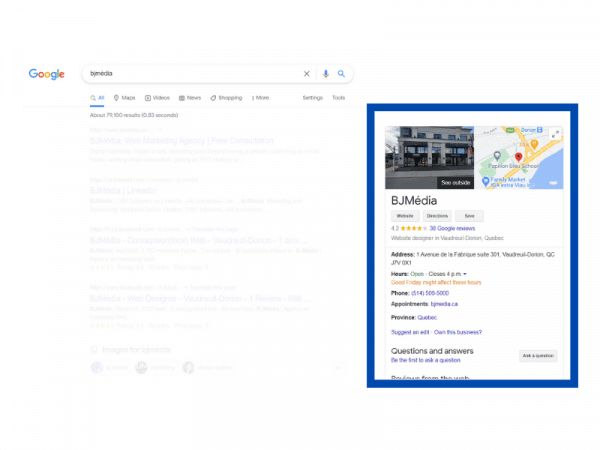
Task: Select the marketing image filter chip
Action: [x=155, y=368]
